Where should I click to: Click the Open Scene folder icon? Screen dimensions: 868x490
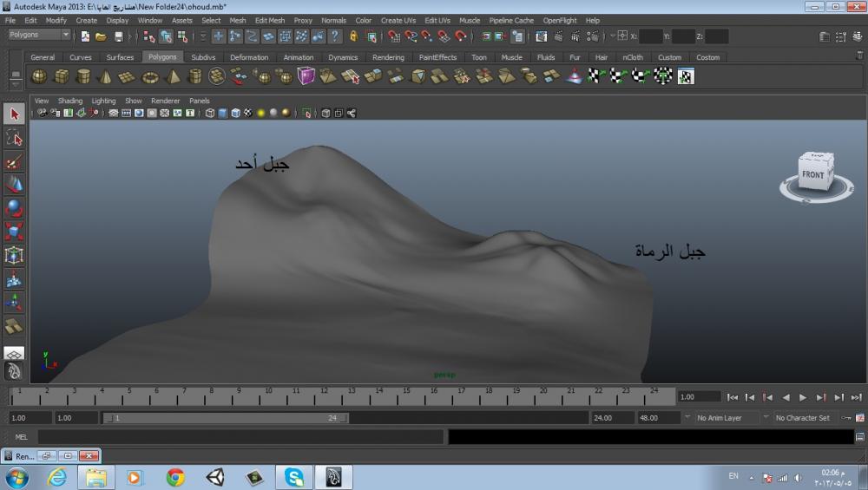pyautogui.click(x=101, y=36)
